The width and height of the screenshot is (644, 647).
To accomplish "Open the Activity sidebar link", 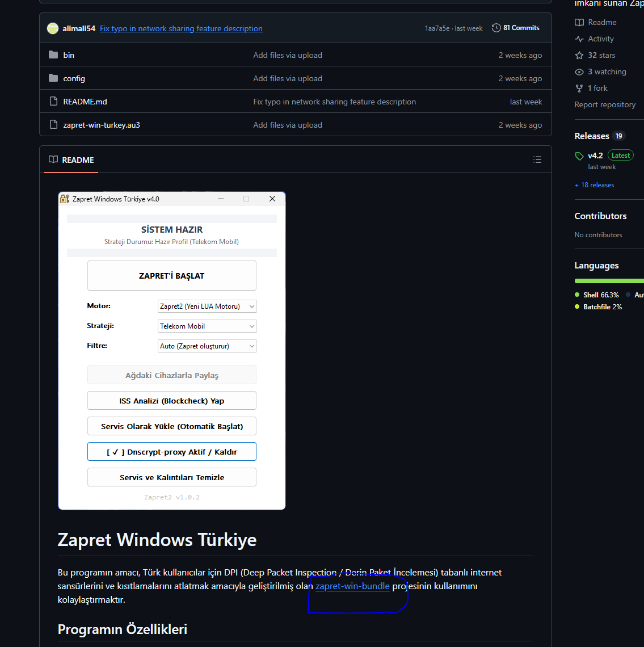I will [601, 39].
